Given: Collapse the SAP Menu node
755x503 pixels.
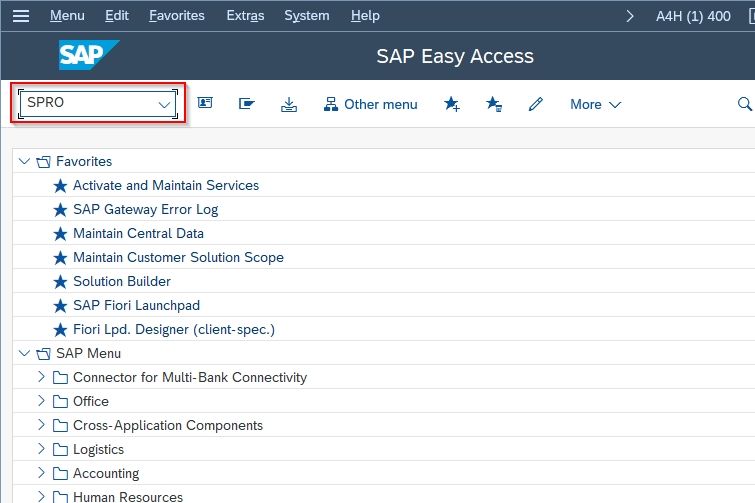Looking at the screenshot, I should [x=24, y=353].
